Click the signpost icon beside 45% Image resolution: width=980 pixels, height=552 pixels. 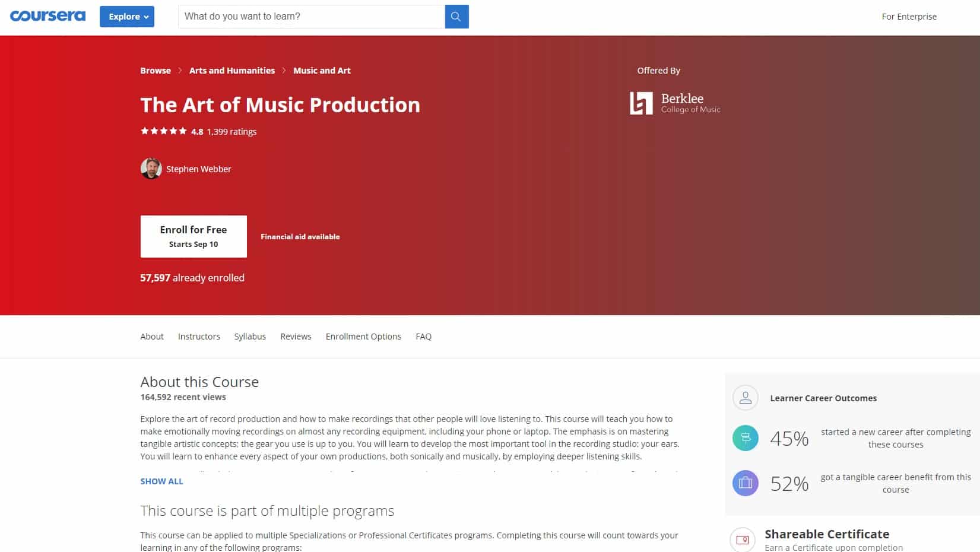tap(746, 438)
